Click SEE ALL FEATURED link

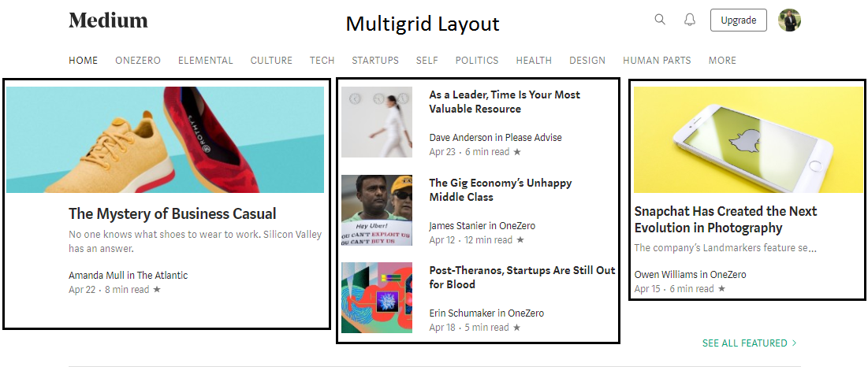coord(750,343)
